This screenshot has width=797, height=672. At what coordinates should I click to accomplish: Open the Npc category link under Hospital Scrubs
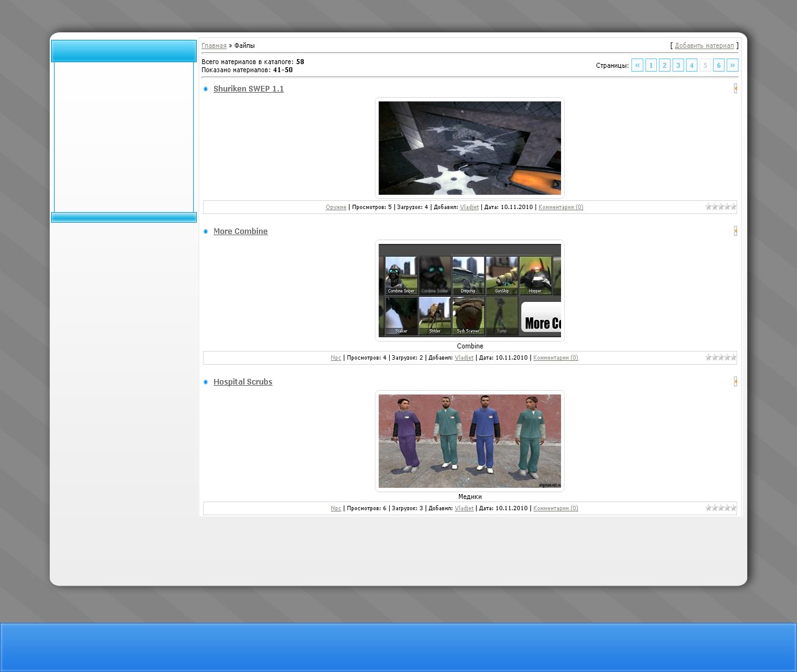click(x=336, y=508)
